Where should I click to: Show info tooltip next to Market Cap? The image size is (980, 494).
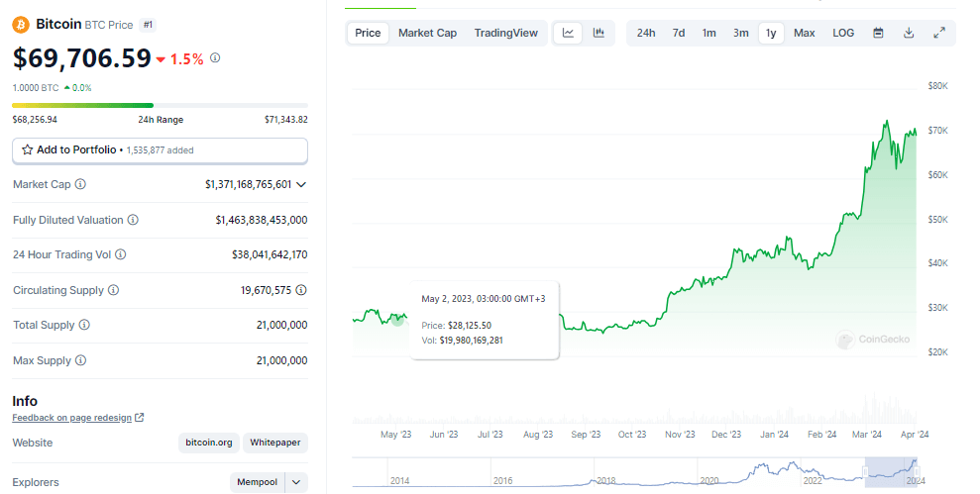point(80,184)
